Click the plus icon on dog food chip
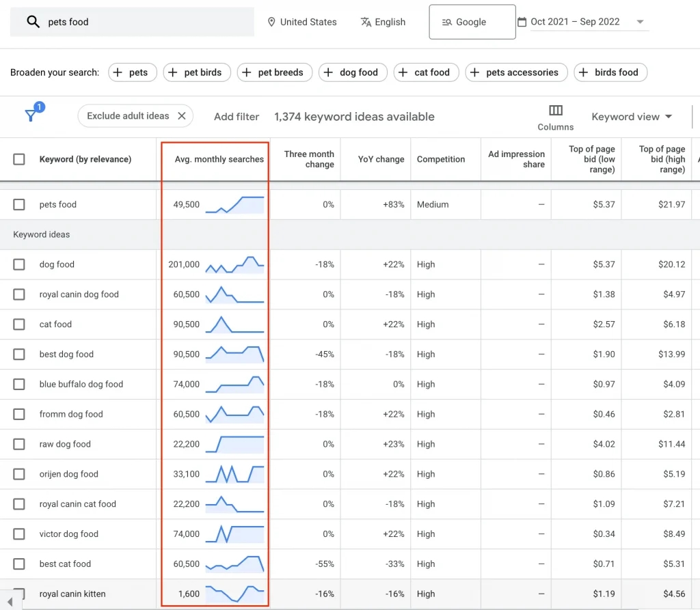This screenshot has width=700, height=610. point(328,72)
